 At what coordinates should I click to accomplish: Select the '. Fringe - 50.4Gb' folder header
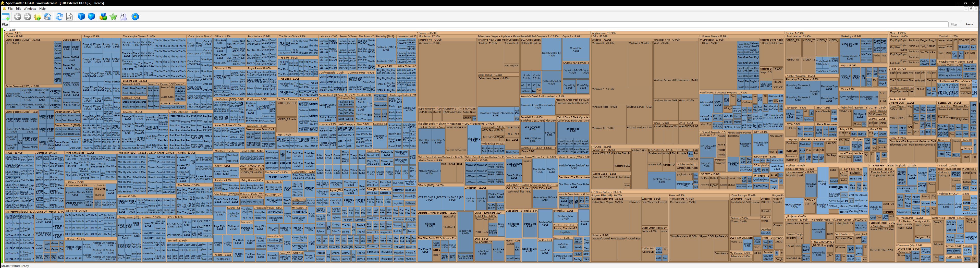click(x=101, y=36)
